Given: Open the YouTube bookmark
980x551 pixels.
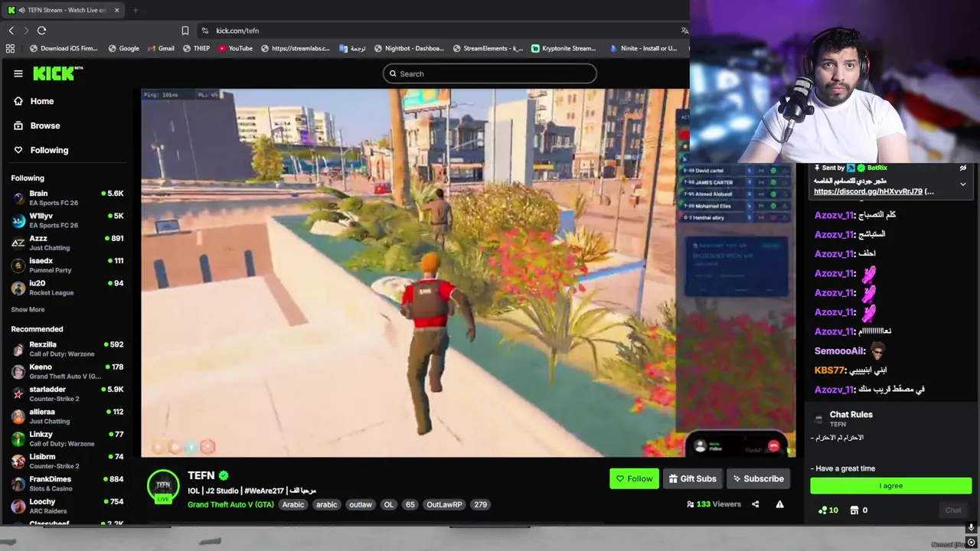Looking at the screenshot, I should [x=235, y=48].
